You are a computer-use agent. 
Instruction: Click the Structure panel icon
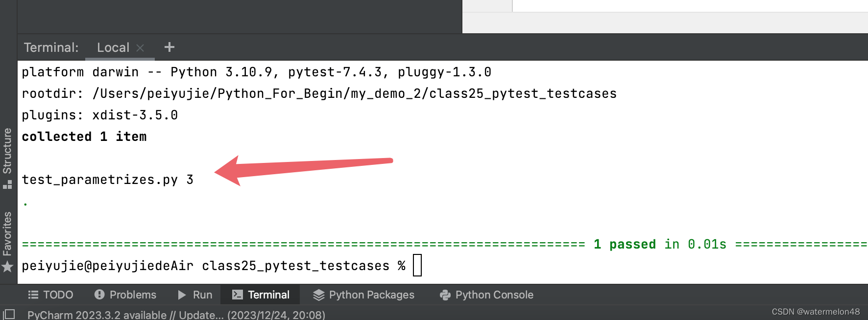pyautogui.click(x=7, y=185)
